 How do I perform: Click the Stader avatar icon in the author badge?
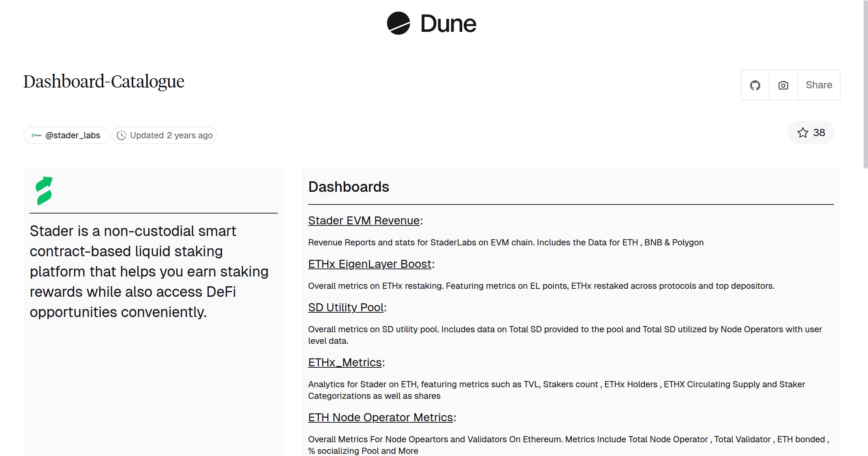[x=37, y=135]
